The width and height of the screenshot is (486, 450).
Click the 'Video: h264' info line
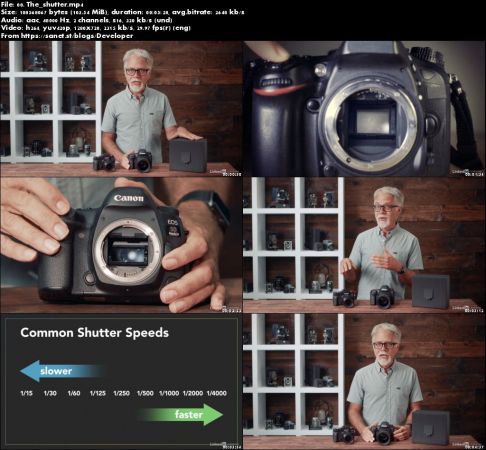[96, 28]
